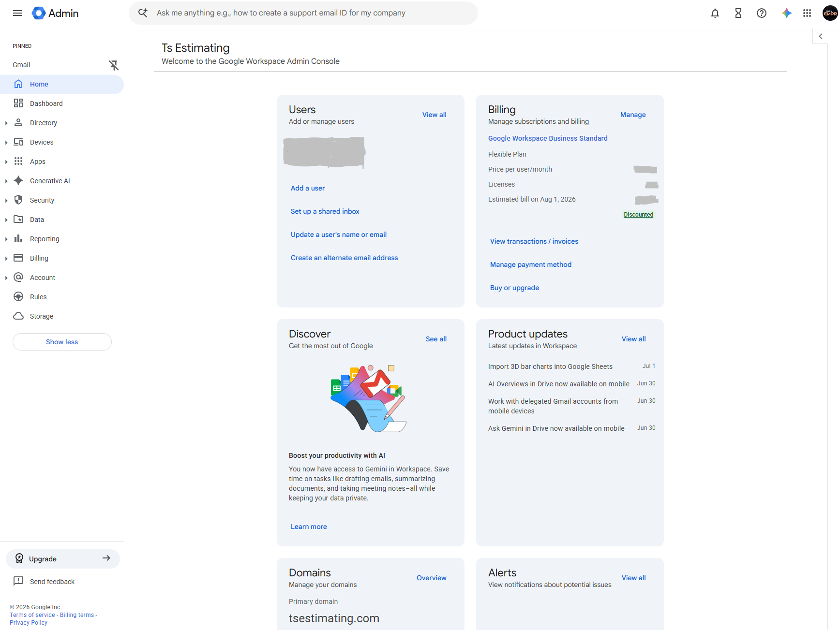Click the Storage cloud icon
Screen dimensions: 840x630
coord(18,316)
